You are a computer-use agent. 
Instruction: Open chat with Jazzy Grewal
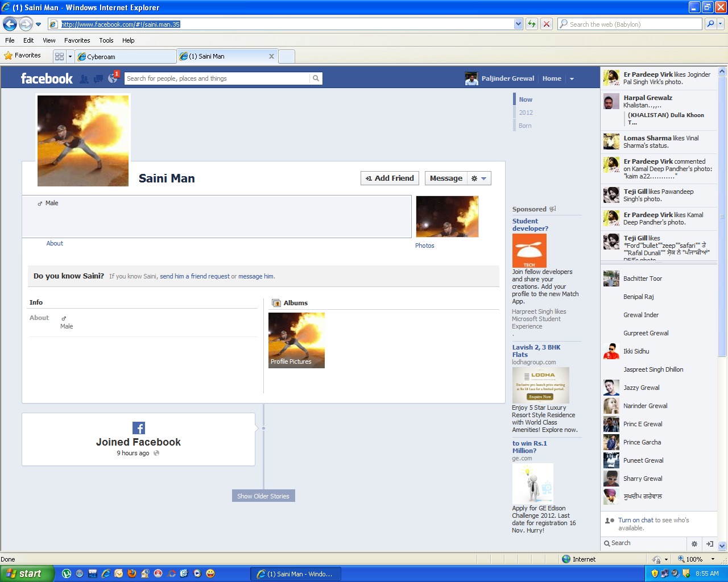point(659,388)
